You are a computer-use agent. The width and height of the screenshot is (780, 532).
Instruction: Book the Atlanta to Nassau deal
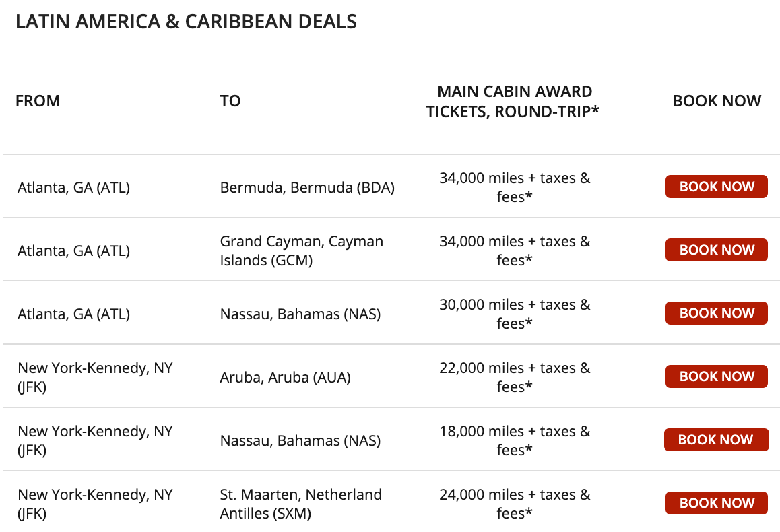[716, 313]
